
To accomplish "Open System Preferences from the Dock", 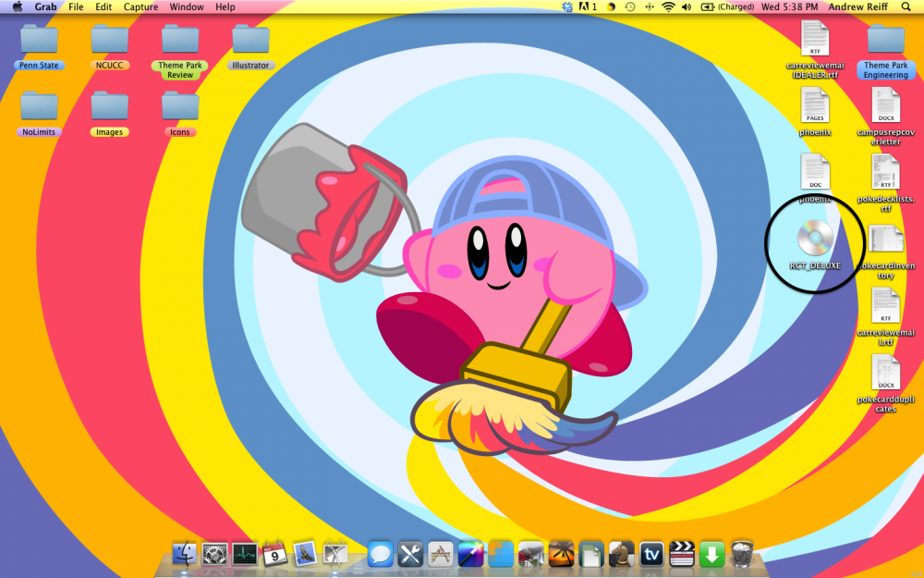I will (x=214, y=555).
